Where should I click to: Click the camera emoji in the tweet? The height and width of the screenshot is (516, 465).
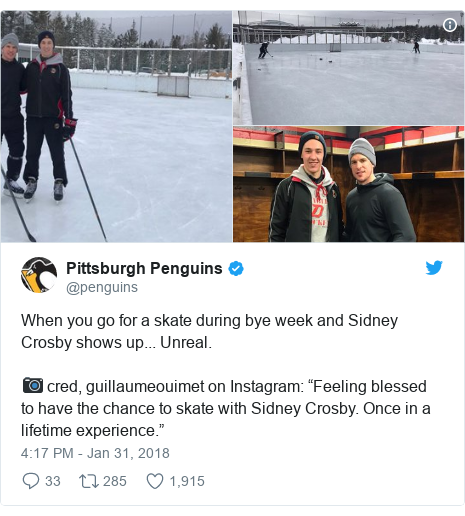[33, 385]
